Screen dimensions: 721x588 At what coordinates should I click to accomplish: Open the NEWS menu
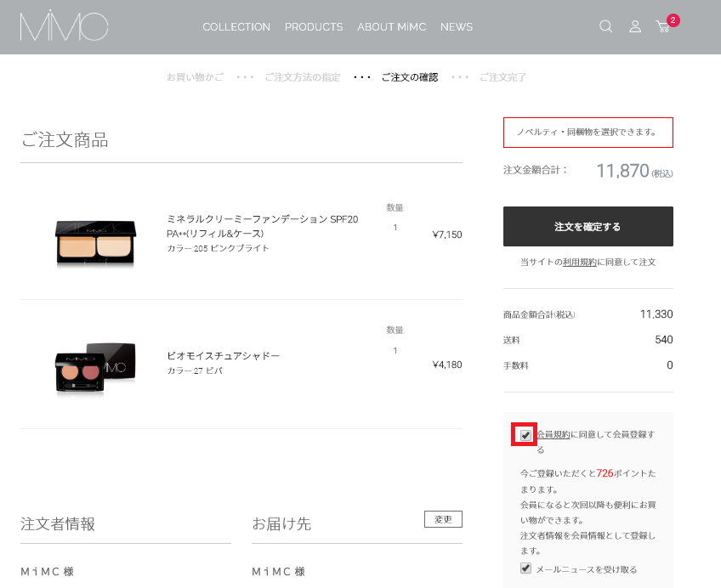click(456, 27)
